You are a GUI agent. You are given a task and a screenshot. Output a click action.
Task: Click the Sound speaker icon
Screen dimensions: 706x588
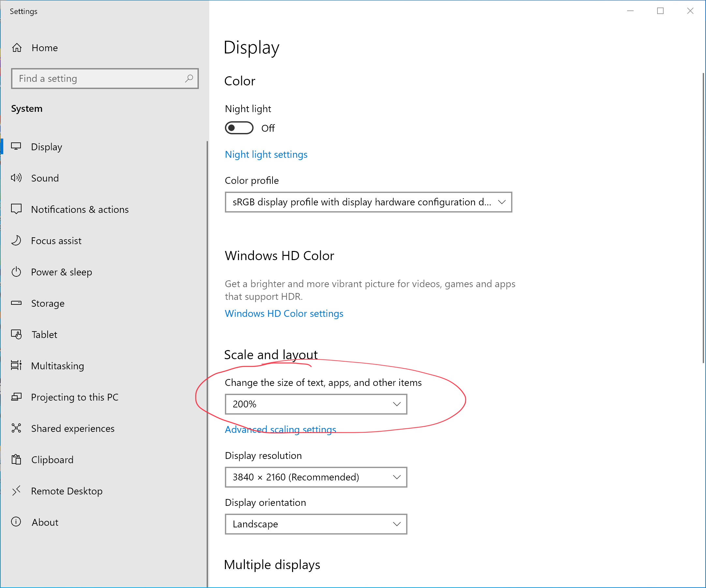pyautogui.click(x=16, y=178)
